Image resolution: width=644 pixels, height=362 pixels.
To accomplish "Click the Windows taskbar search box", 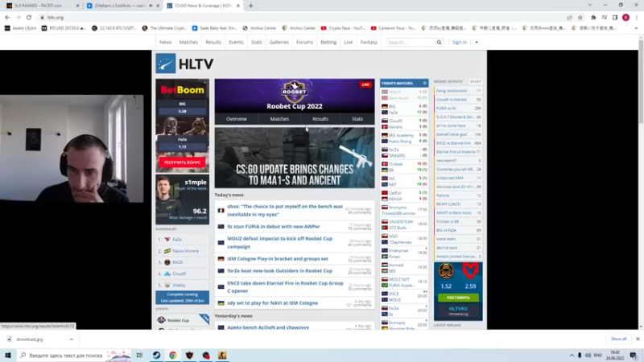I will pyautogui.click(x=74, y=355).
